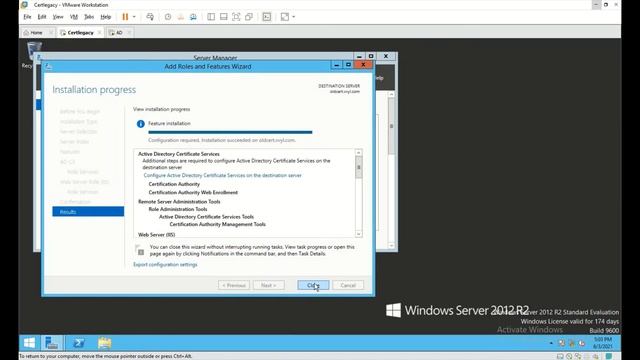The width and height of the screenshot is (640, 360).
Task: Open Server Manager from the taskbar
Action: point(52,343)
